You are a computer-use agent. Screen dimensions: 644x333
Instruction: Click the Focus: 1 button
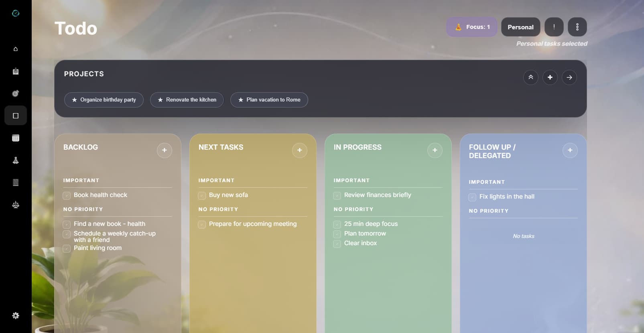472,27
